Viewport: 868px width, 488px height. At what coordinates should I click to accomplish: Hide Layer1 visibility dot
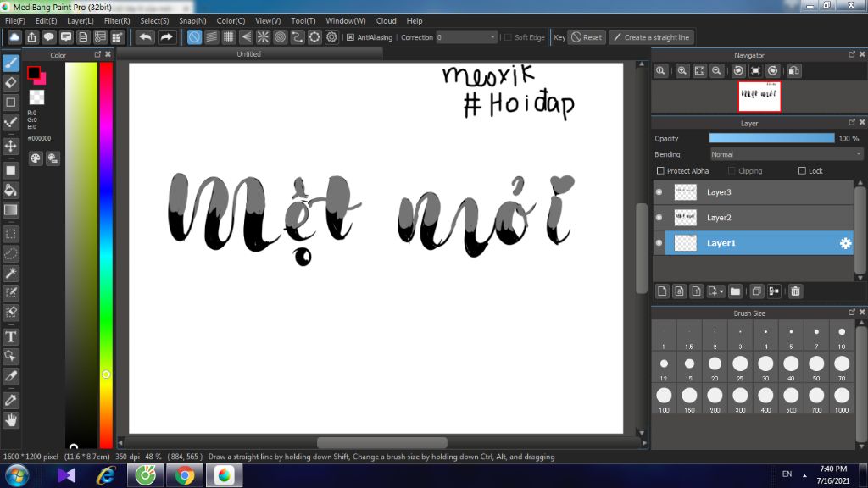point(659,243)
